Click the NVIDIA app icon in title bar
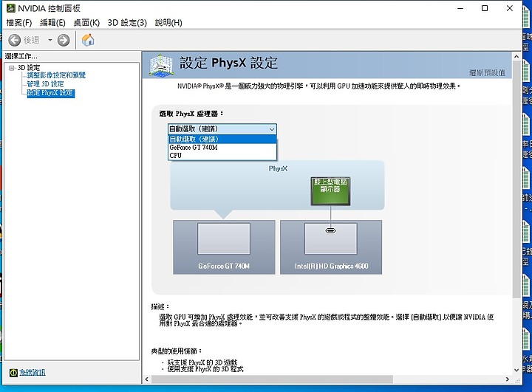This screenshot has width=532, height=392. [x=11, y=8]
